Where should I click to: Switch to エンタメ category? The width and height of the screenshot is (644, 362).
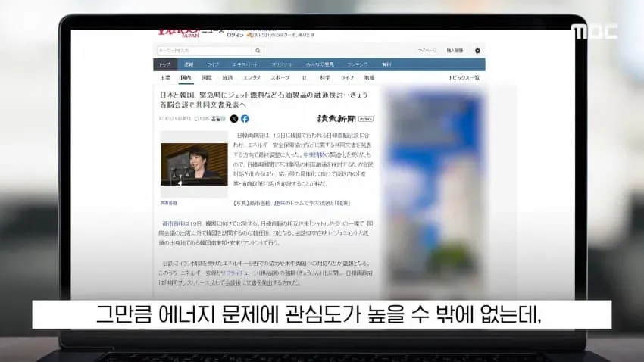(252, 77)
